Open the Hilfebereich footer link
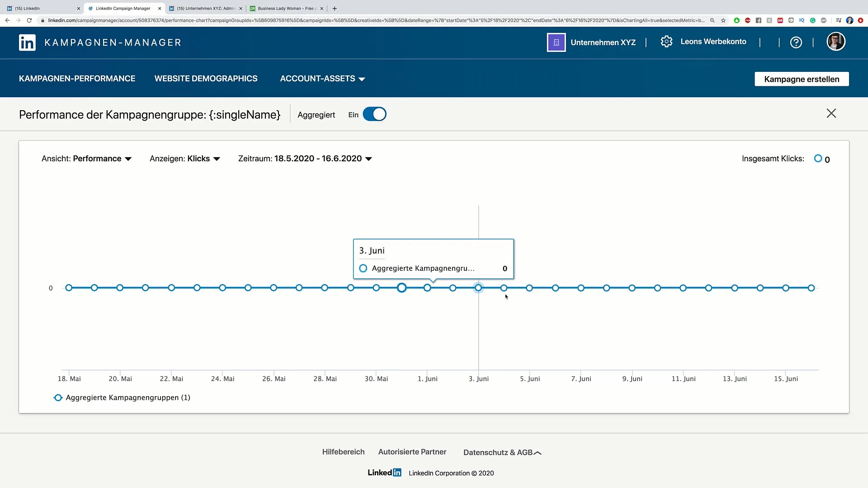This screenshot has width=868, height=488. click(343, 452)
